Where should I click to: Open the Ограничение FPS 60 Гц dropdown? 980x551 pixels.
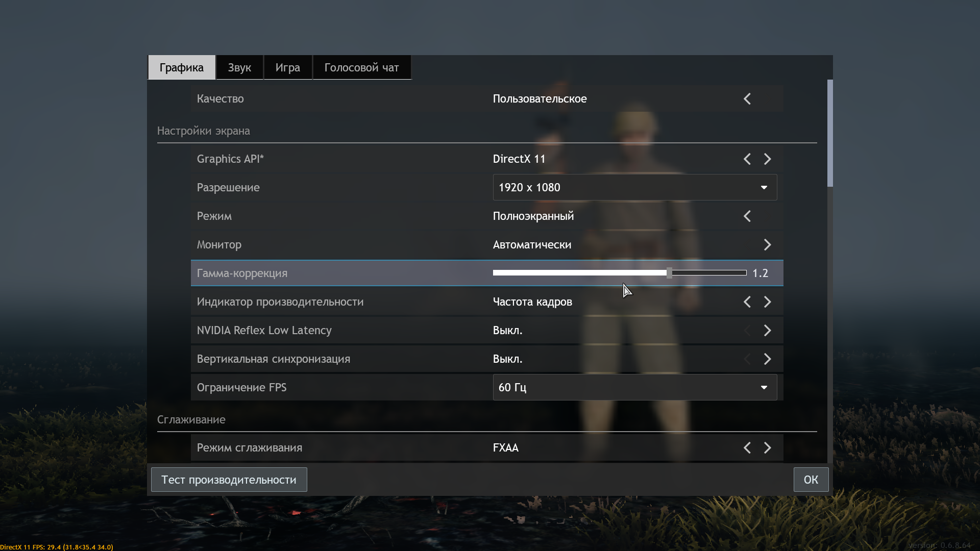coord(634,388)
